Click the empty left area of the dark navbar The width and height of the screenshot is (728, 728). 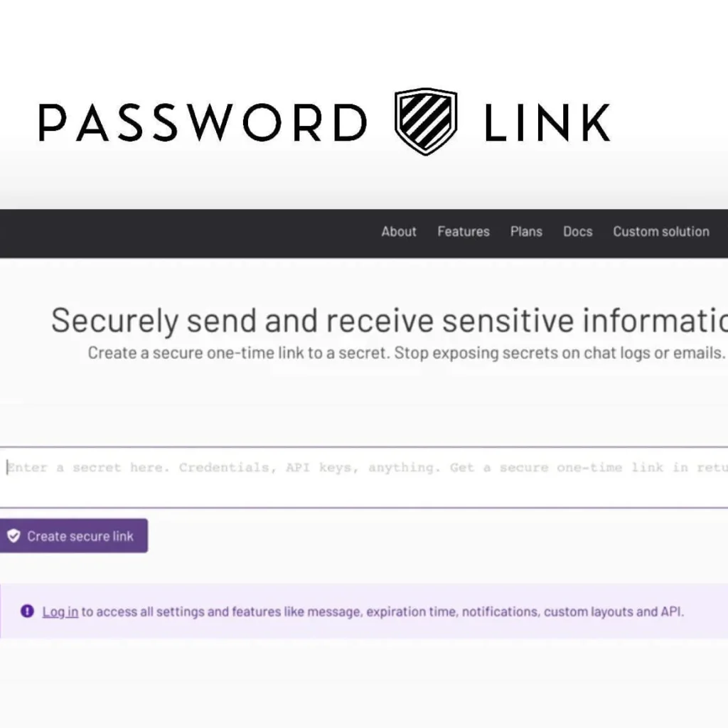click(186, 233)
